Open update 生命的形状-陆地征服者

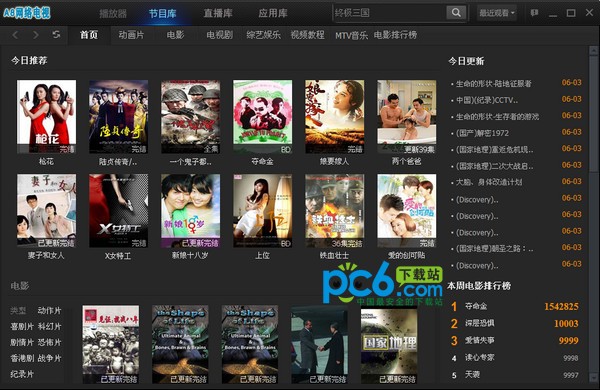[x=494, y=83]
